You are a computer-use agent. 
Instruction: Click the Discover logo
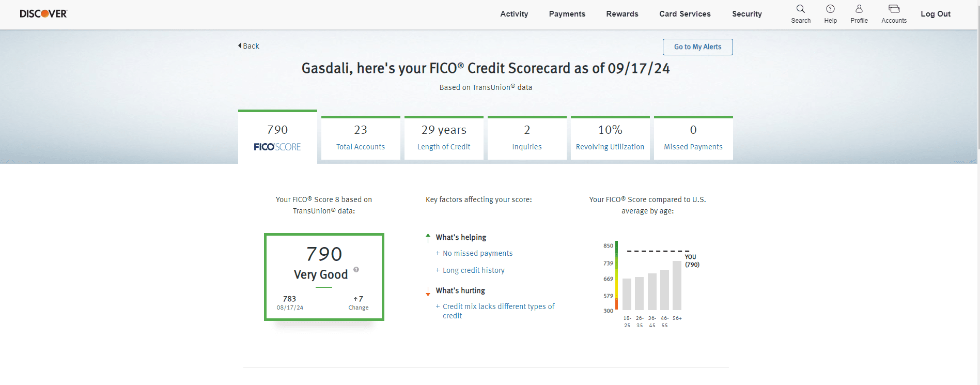coord(43,14)
